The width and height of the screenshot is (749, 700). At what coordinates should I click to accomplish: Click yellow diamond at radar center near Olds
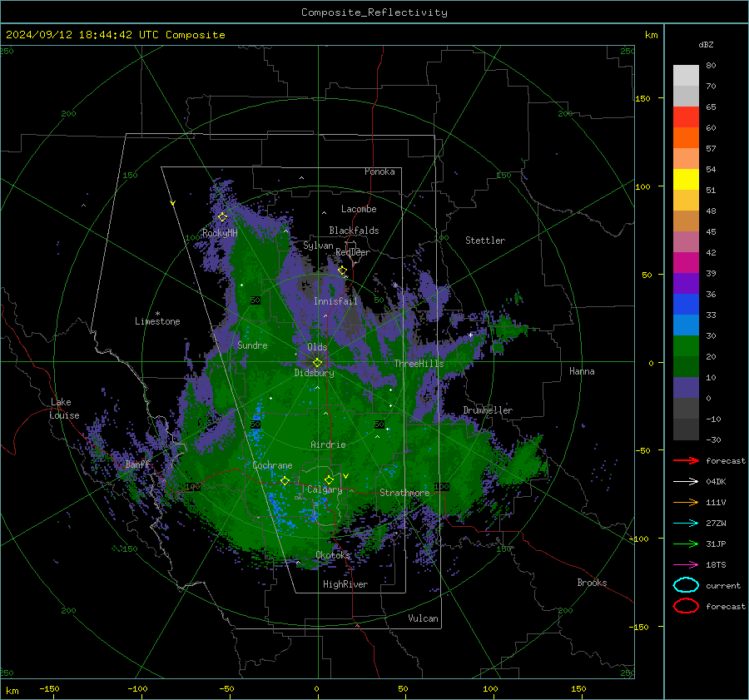tap(317, 363)
